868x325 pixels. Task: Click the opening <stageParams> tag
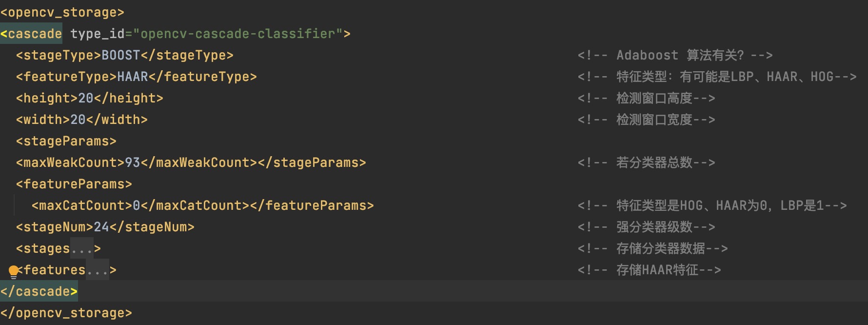coord(66,142)
